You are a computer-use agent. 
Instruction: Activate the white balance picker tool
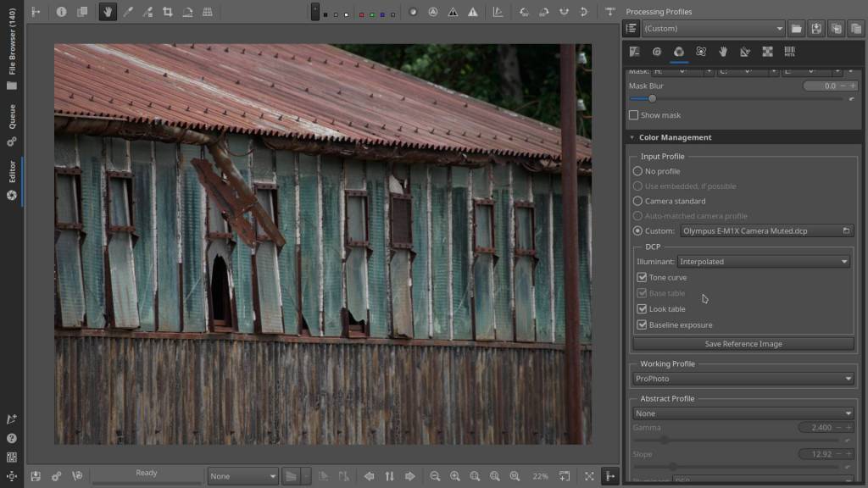click(x=128, y=12)
